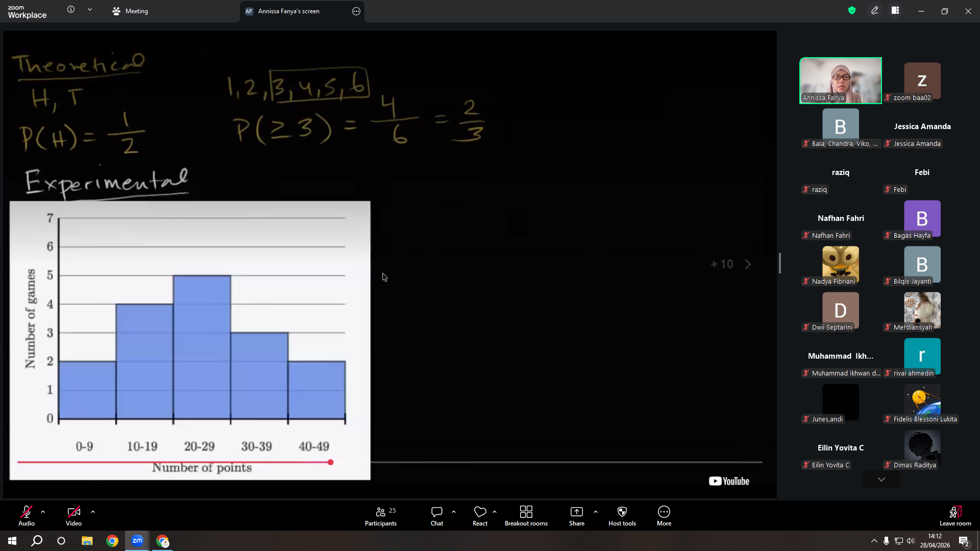Image resolution: width=980 pixels, height=551 pixels.
Task: Expand video settings arrow next to Video
Action: [93, 511]
